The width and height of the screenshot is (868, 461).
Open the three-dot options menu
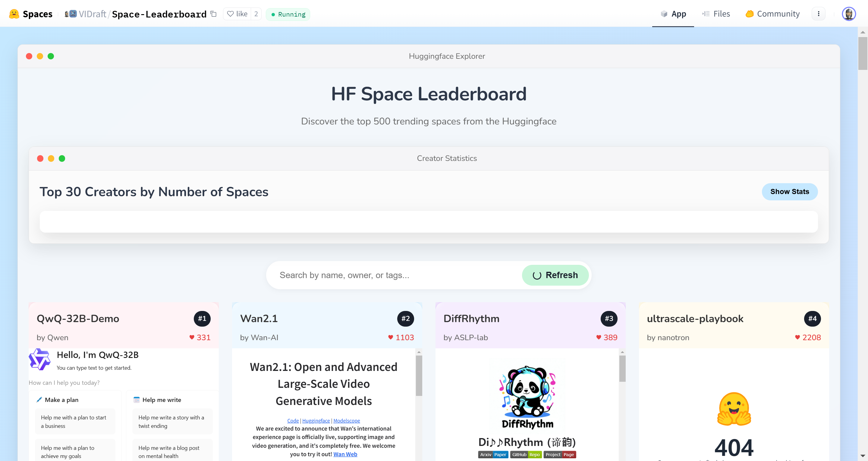[x=819, y=14]
